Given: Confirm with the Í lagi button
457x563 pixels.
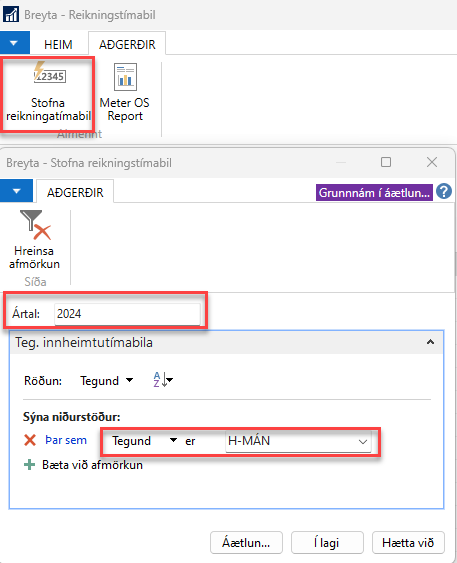Looking at the screenshot, I should click(x=327, y=543).
